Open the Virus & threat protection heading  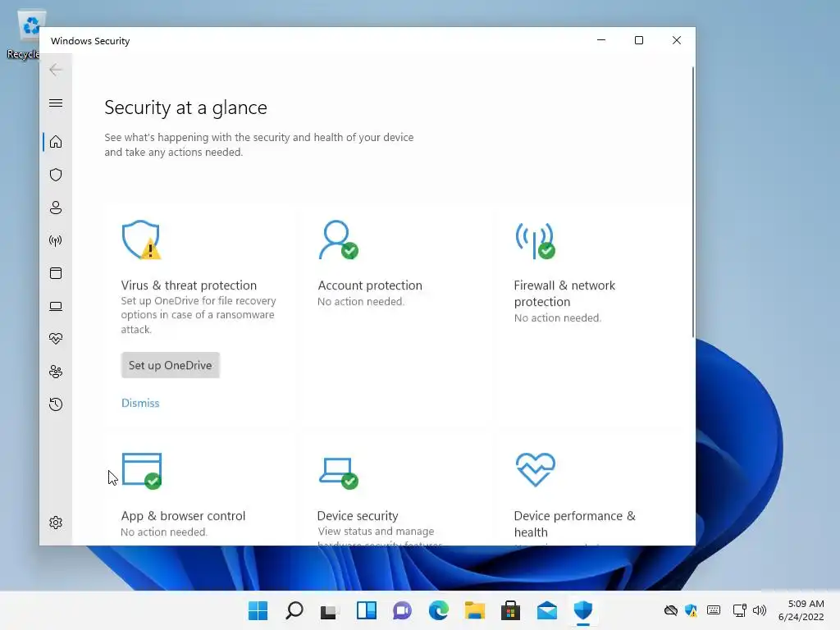point(189,285)
